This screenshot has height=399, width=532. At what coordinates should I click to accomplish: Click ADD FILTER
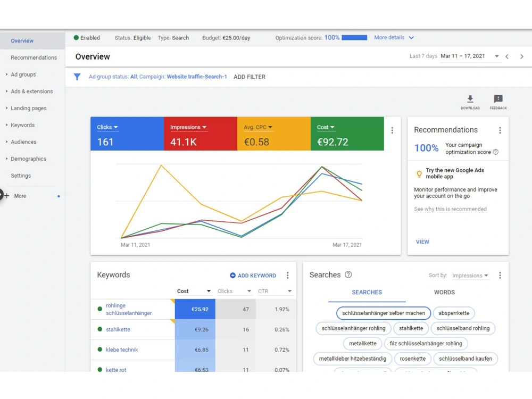[x=250, y=77]
